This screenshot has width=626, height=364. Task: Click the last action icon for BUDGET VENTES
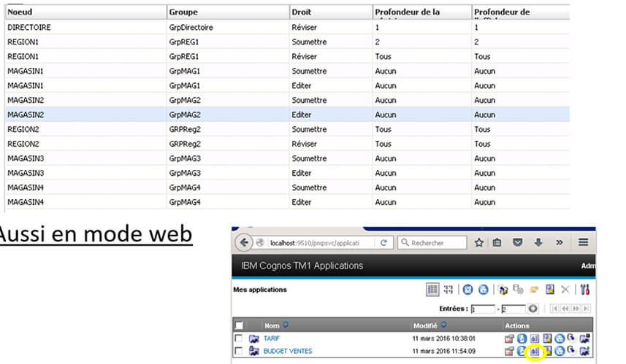pos(585,352)
